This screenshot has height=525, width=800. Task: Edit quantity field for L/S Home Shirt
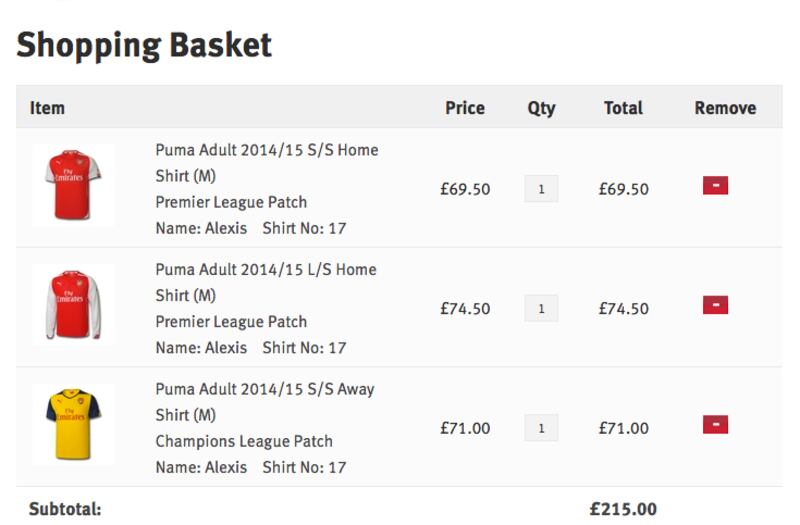point(541,308)
